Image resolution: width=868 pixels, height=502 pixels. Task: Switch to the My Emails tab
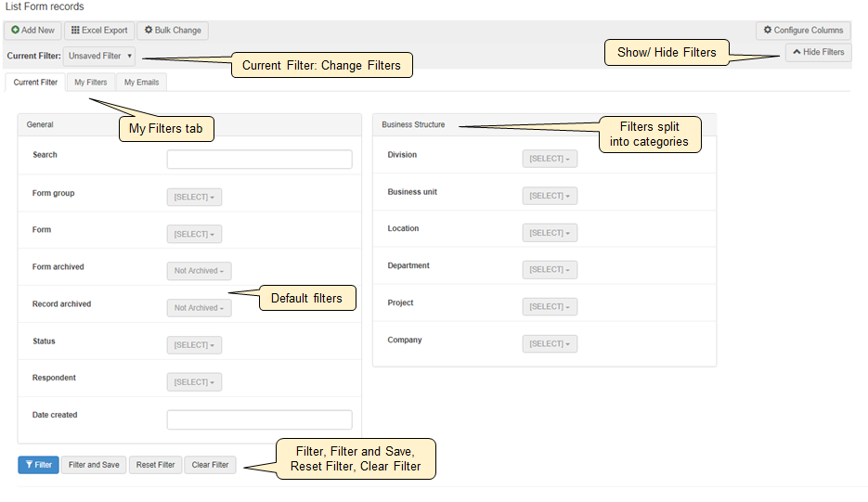141,83
